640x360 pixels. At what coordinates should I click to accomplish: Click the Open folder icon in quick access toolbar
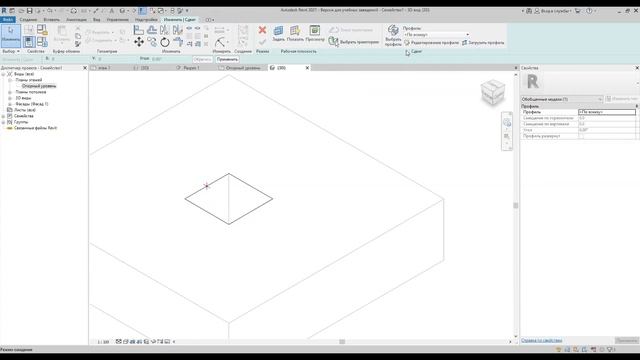[21, 11]
